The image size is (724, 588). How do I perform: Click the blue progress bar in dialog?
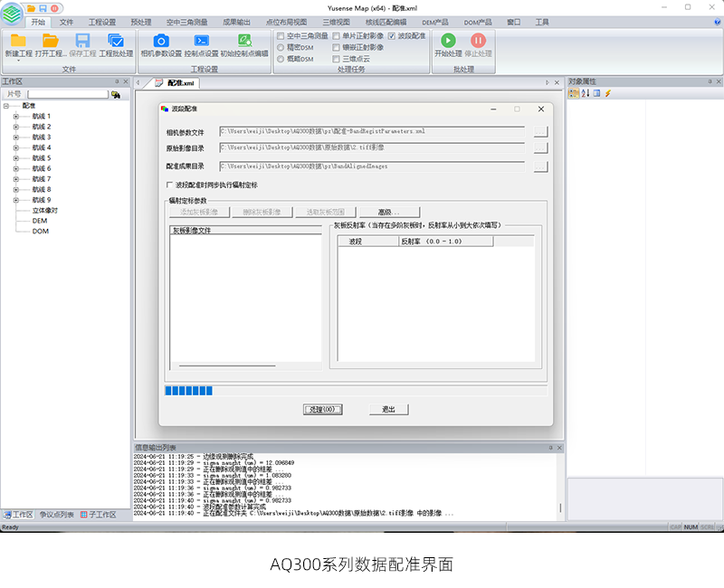[x=188, y=391]
